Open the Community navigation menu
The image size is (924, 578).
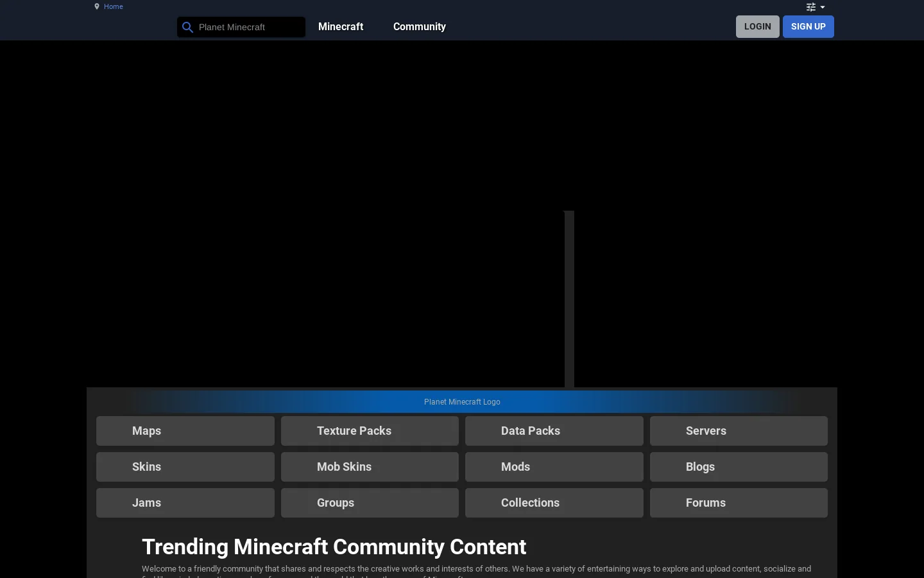click(x=420, y=26)
